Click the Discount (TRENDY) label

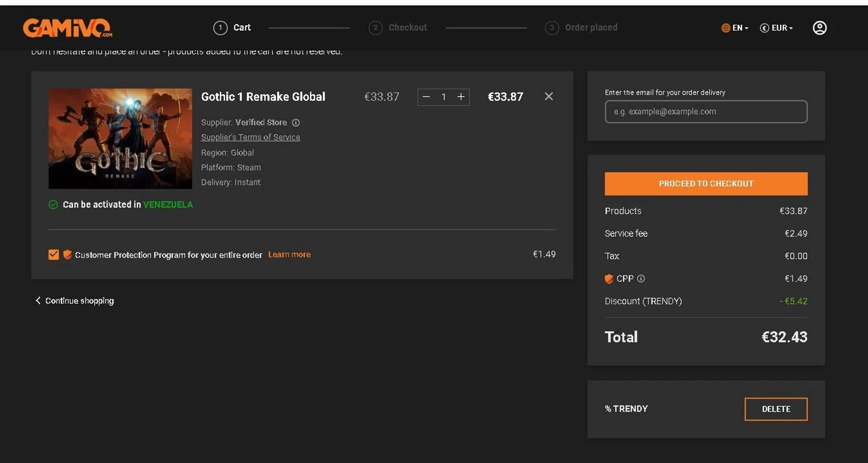pos(643,301)
